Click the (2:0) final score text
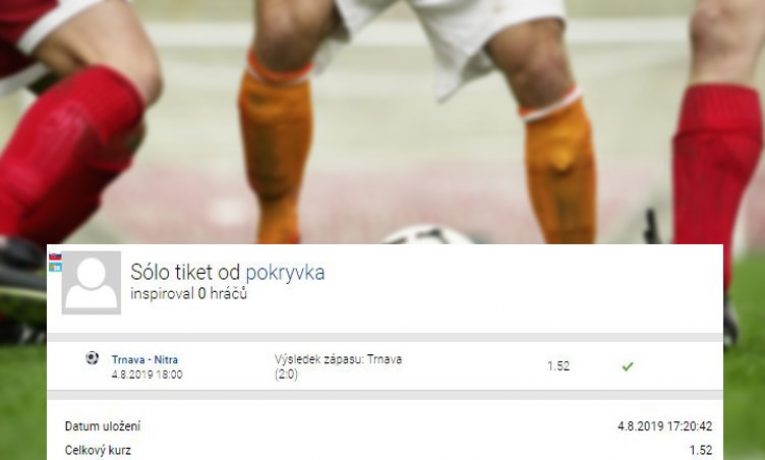Viewport: 765px width, 460px height. click(x=286, y=375)
